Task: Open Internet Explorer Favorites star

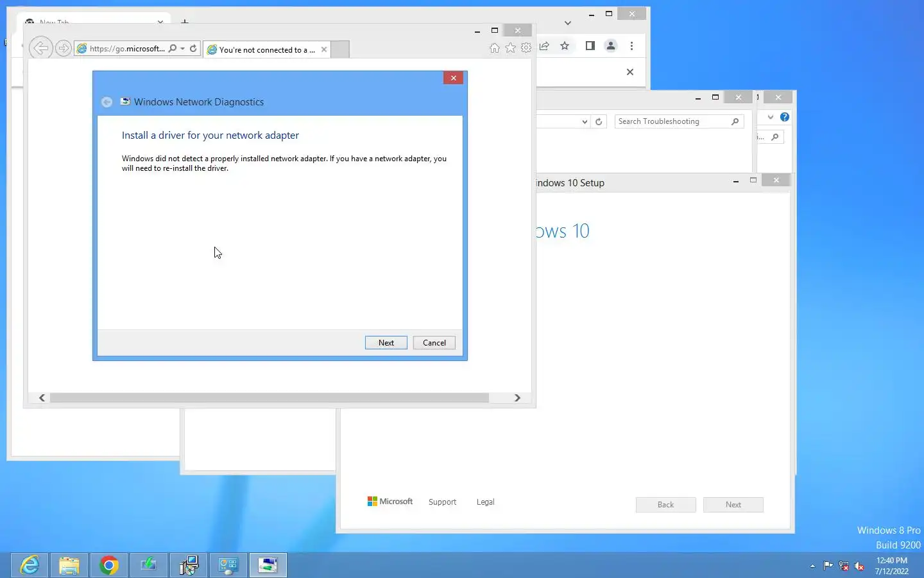Action: pyautogui.click(x=510, y=48)
